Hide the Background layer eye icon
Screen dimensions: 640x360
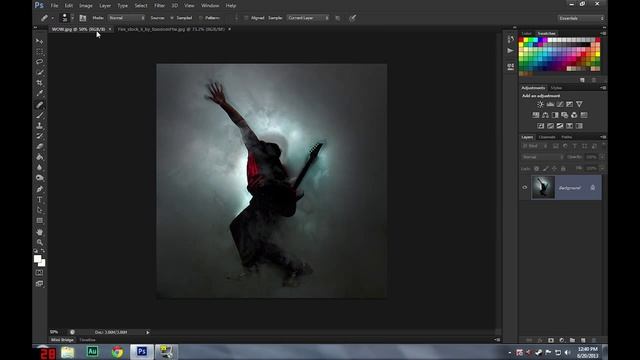tap(525, 188)
